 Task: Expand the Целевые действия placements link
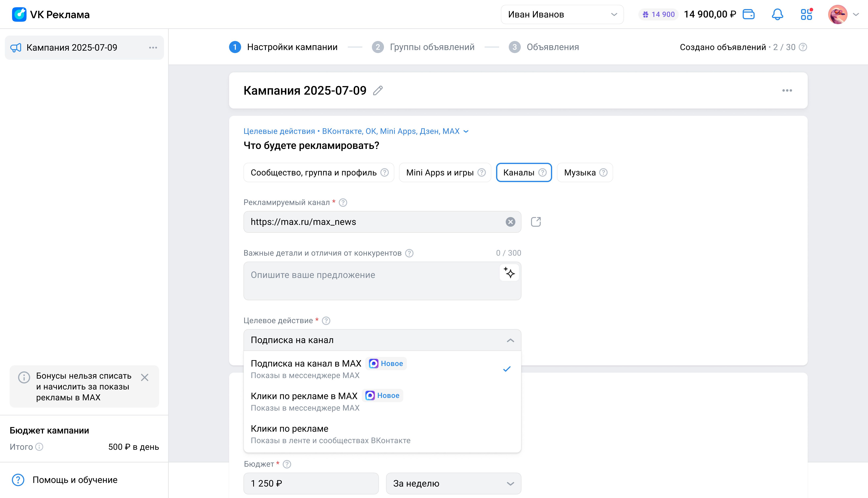356,131
